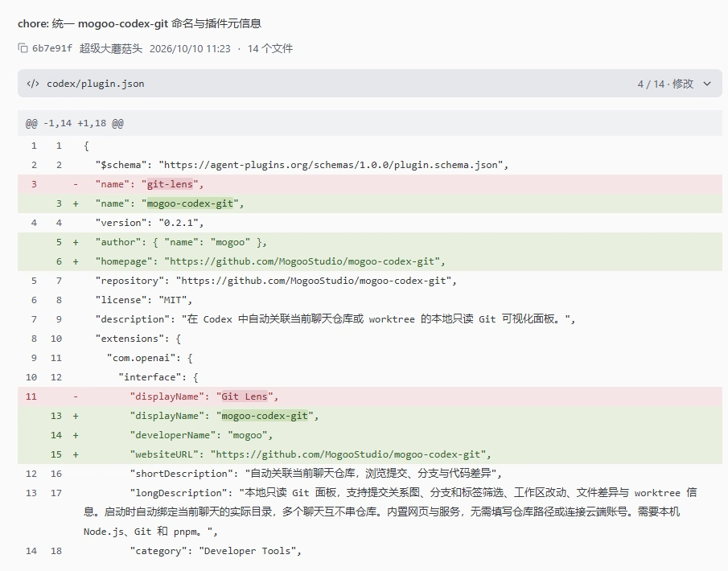Click the 4 / 14 · 修改 indicator
The width and height of the screenshot is (728, 571).
(x=665, y=84)
